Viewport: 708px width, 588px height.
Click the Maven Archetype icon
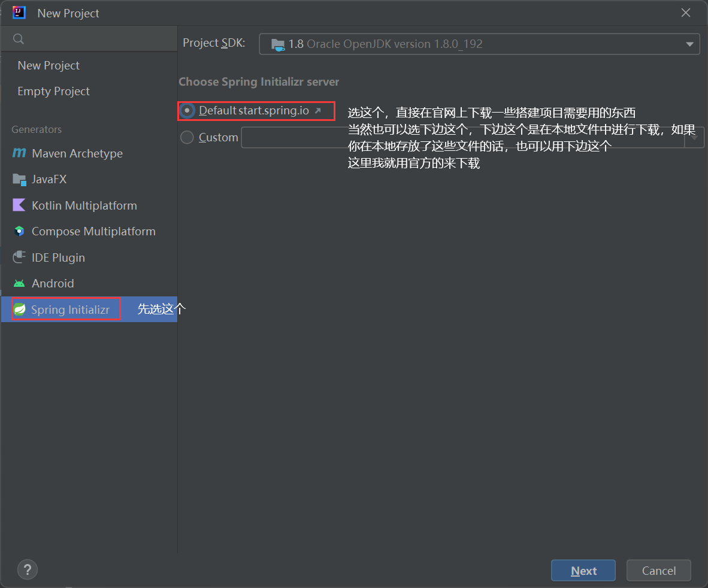pyautogui.click(x=19, y=153)
